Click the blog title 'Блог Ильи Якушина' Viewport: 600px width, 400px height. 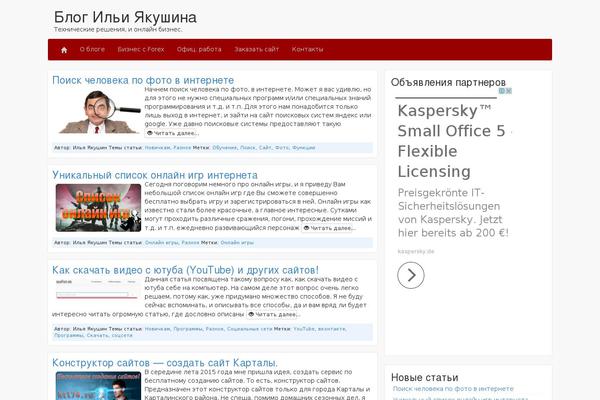(125, 17)
